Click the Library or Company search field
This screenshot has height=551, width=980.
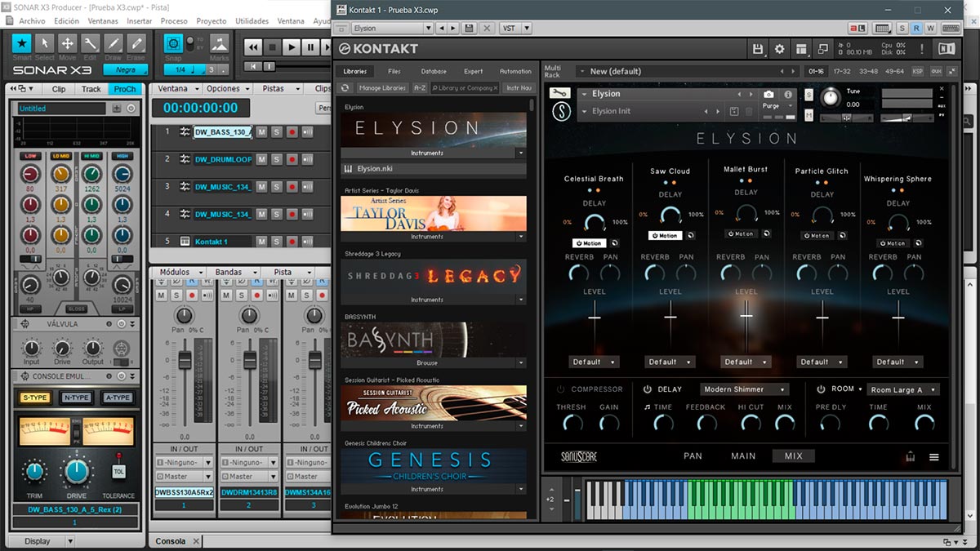point(465,87)
